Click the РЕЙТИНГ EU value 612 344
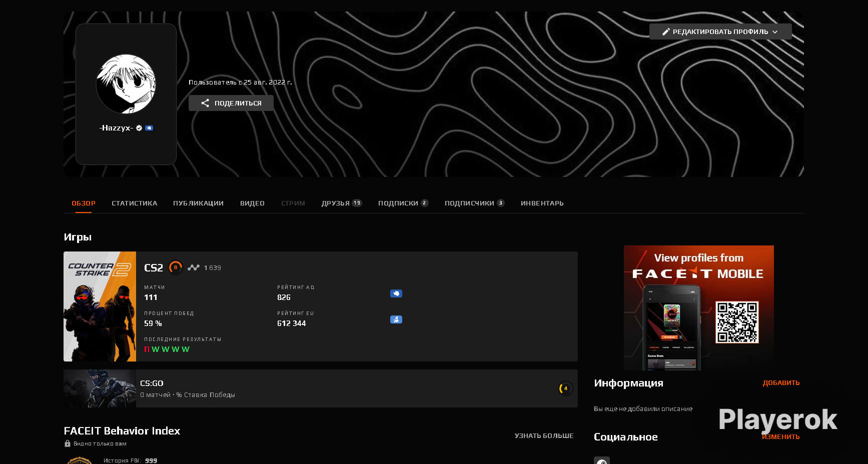 coord(292,323)
